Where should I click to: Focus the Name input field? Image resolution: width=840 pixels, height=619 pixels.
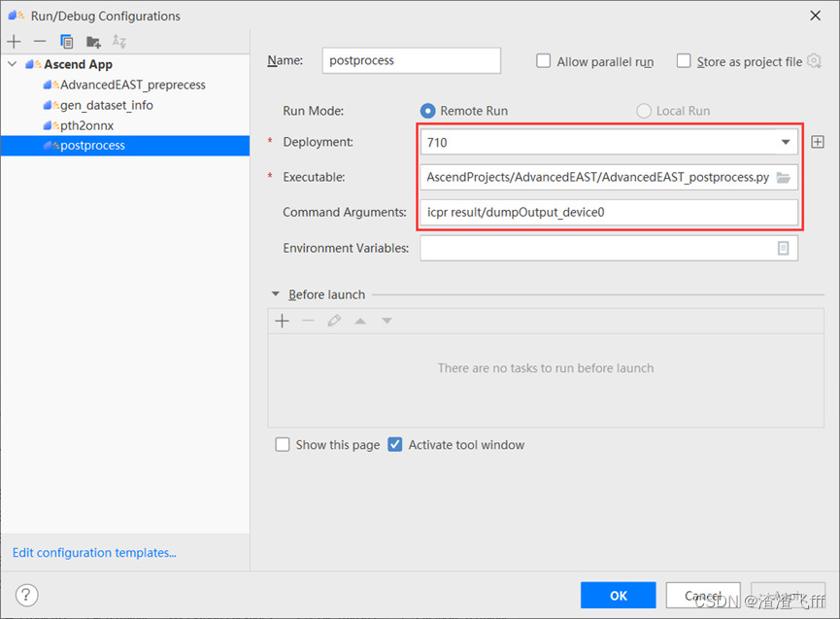(x=411, y=60)
